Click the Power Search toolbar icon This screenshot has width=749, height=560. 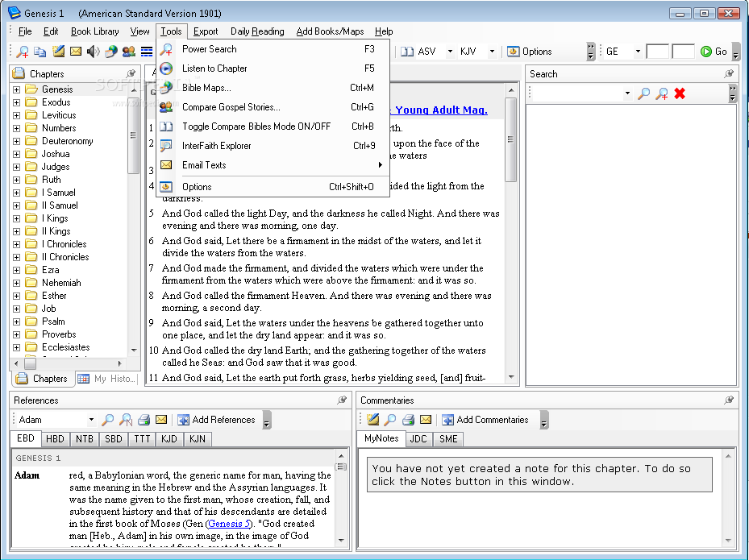pyautogui.click(x=23, y=52)
